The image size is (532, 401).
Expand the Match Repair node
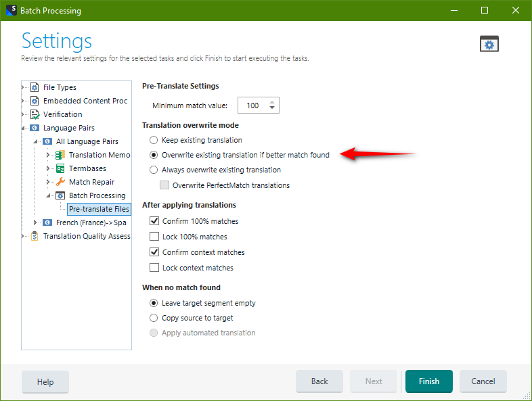pyautogui.click(x=48, y=182)
